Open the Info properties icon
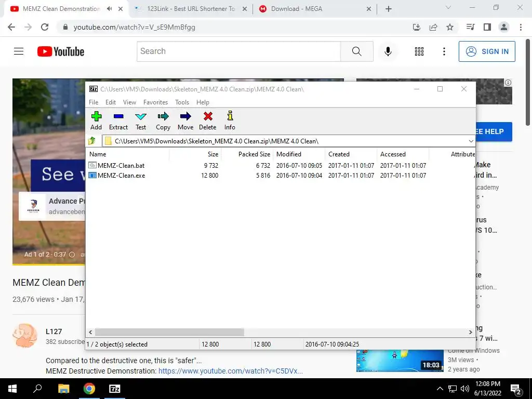 coord(230,121)
